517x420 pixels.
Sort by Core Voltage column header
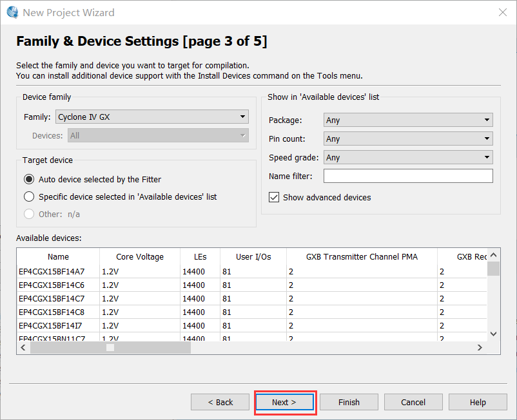[x=140, y=256]
